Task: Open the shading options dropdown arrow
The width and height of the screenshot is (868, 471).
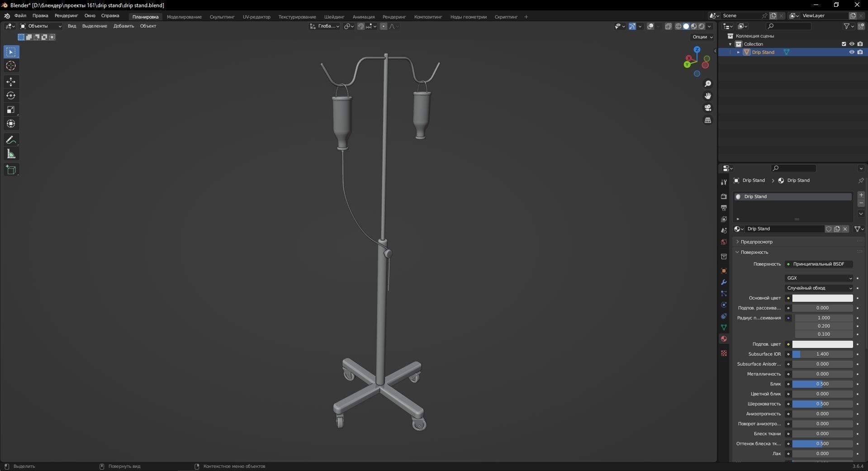Action: pyautogui.click(x=709, y=26)
